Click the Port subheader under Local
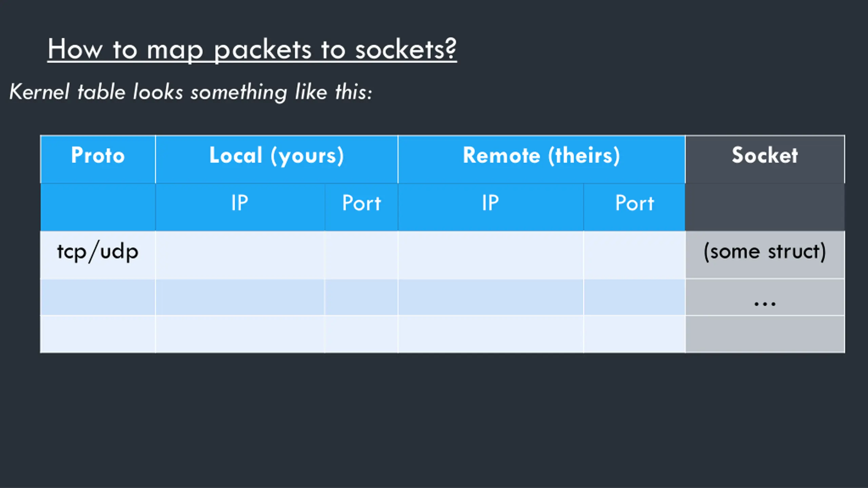 [361, 207]
